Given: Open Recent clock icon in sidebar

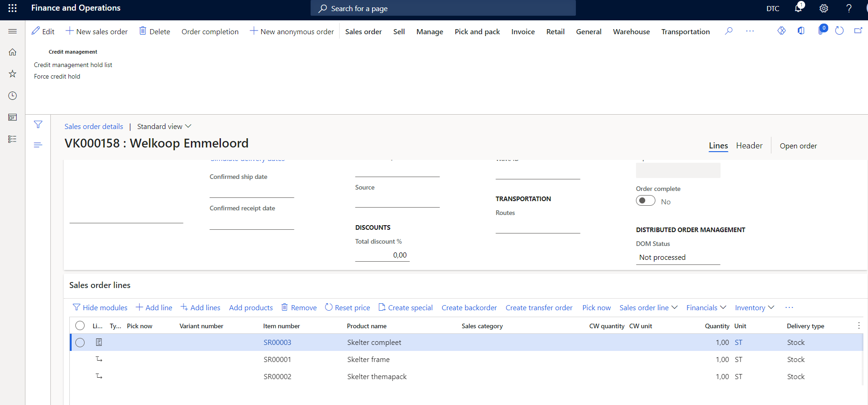Looking at the screenshot, I should point(12,96).
